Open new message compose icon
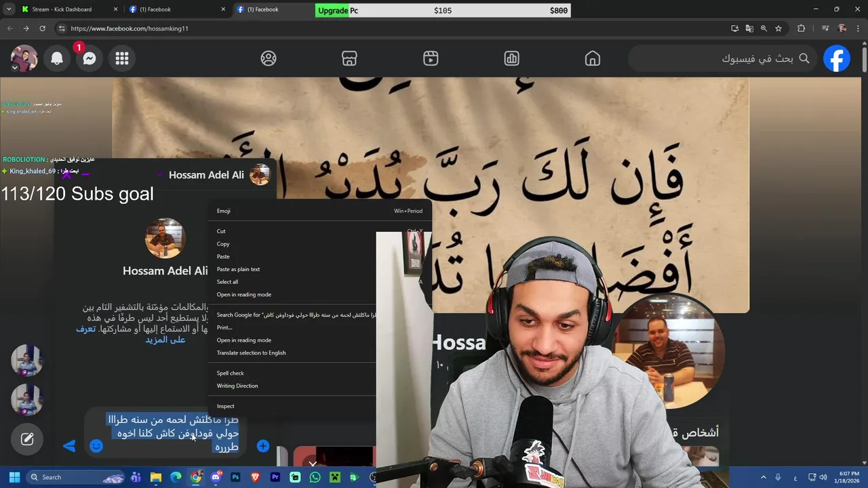This screenshot has width=868, height=488. pos(27,439)
